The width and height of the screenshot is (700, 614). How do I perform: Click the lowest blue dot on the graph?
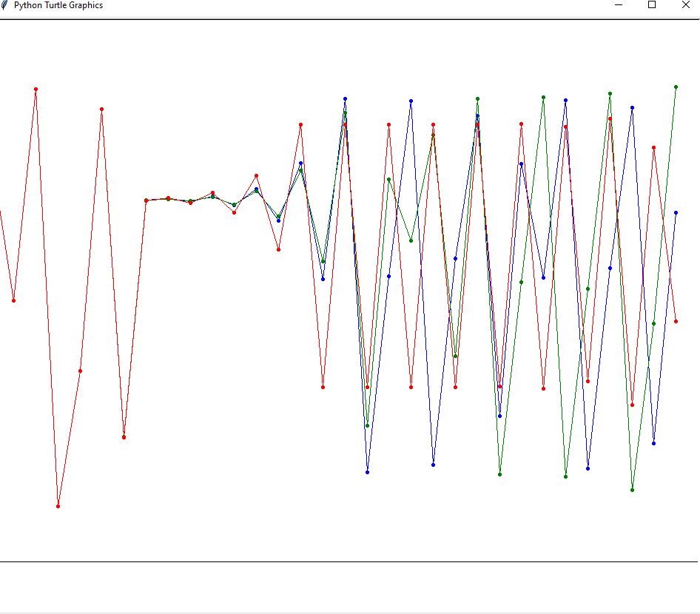pos(367,472)
